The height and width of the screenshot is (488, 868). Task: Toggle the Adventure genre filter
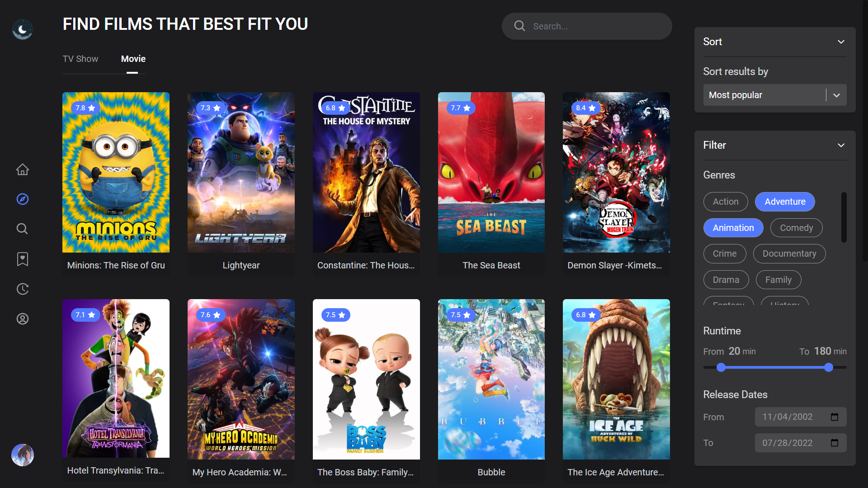click(785, 202)
